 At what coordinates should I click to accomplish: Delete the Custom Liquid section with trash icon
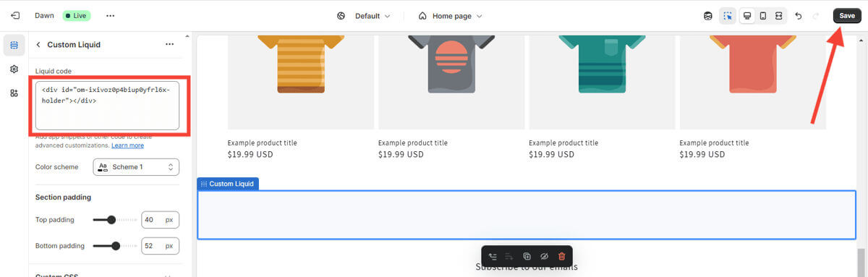coord(561,256)
